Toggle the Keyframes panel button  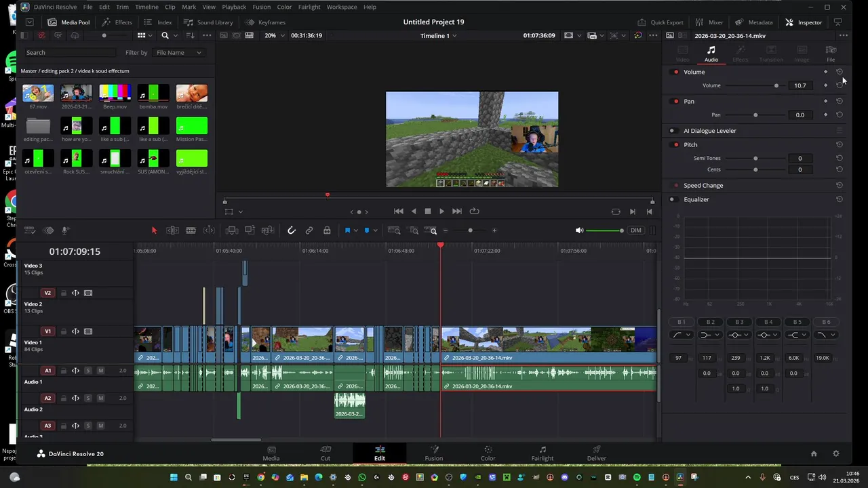[267, 22]
